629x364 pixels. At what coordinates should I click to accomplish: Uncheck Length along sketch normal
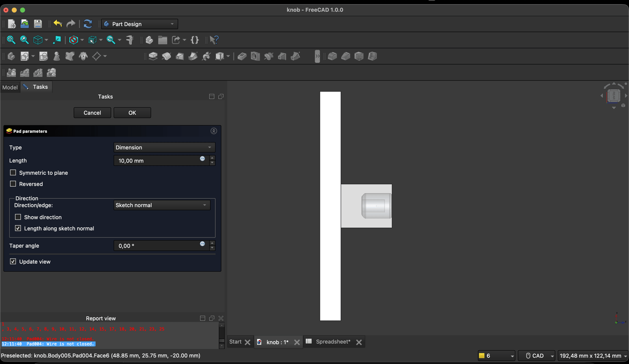point(18,228)
